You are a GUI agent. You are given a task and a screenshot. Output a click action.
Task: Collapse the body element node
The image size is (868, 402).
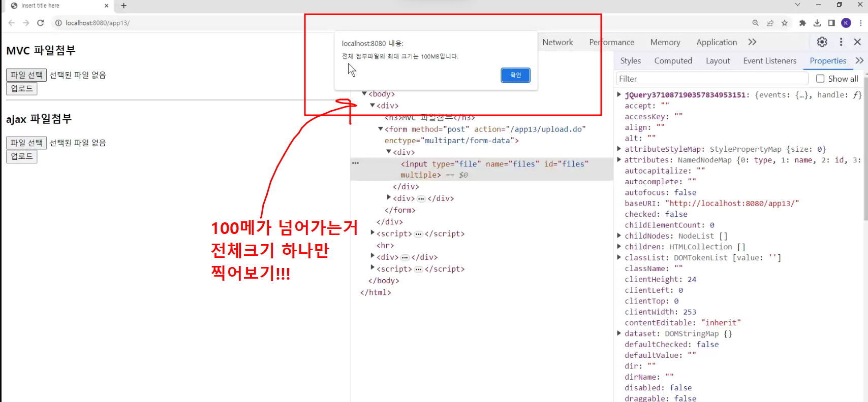tap(364, 94)
